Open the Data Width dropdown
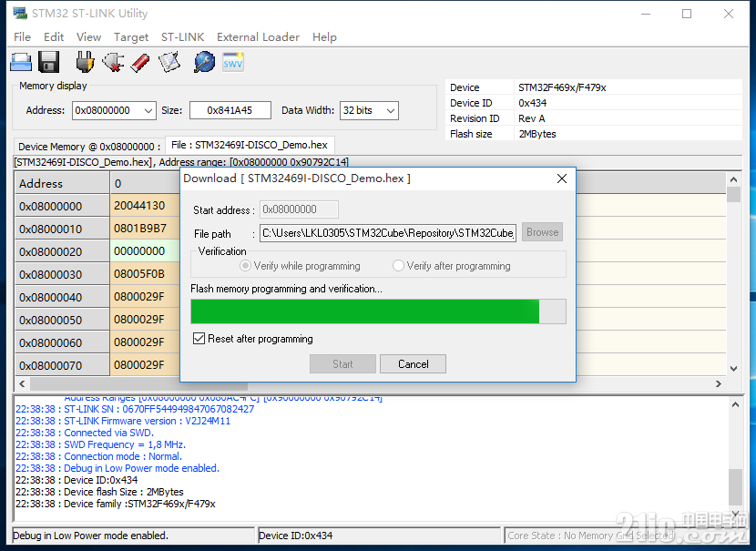 [x=391, y=110]
